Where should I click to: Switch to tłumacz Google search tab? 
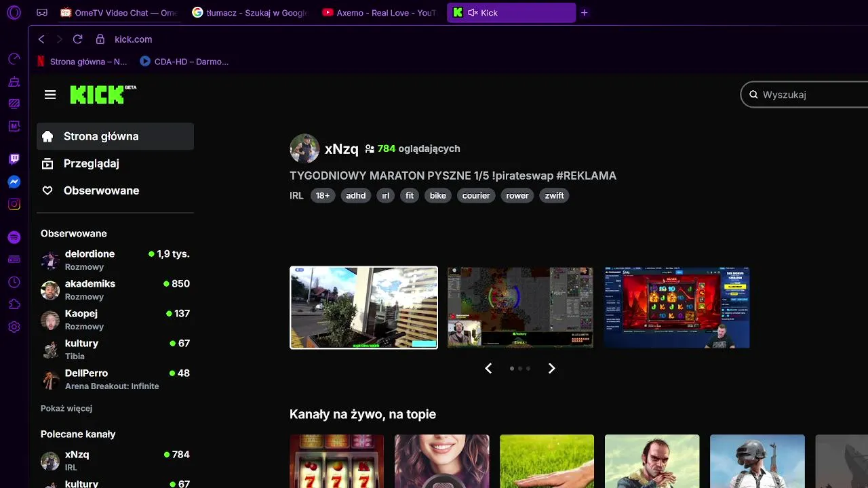pyautogui.click(x=249, y=12)
